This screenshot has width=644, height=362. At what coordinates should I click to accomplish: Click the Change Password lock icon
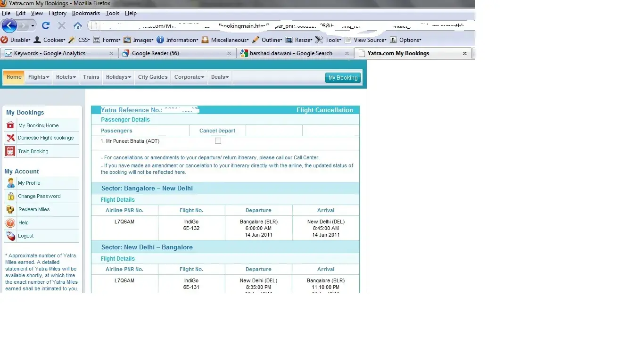pos(10,196)
